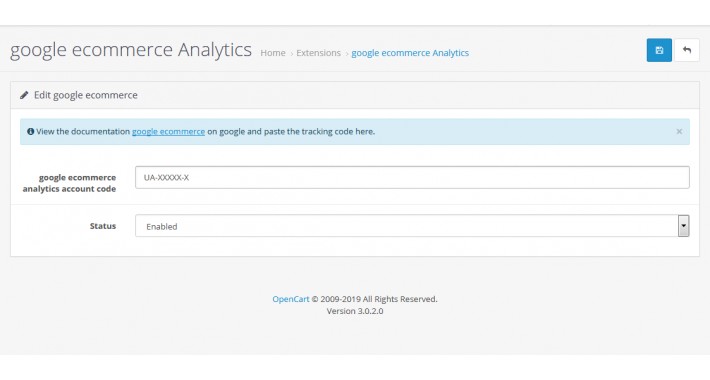Click the info icon in the alert

tap(30, 131)
